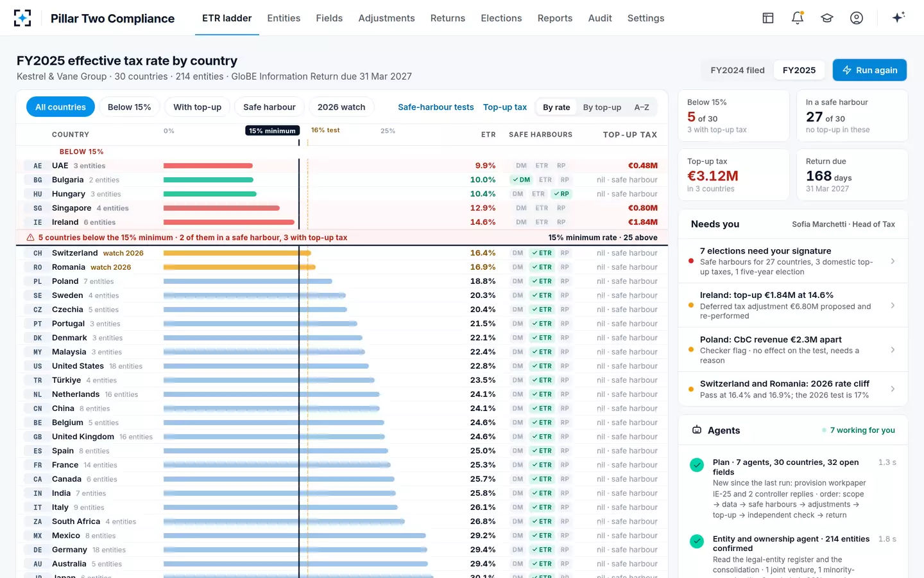Click Bulgaria's DM safe harbour badge
The height and width of the screenshot is (578, 924).
coord(521,180)
